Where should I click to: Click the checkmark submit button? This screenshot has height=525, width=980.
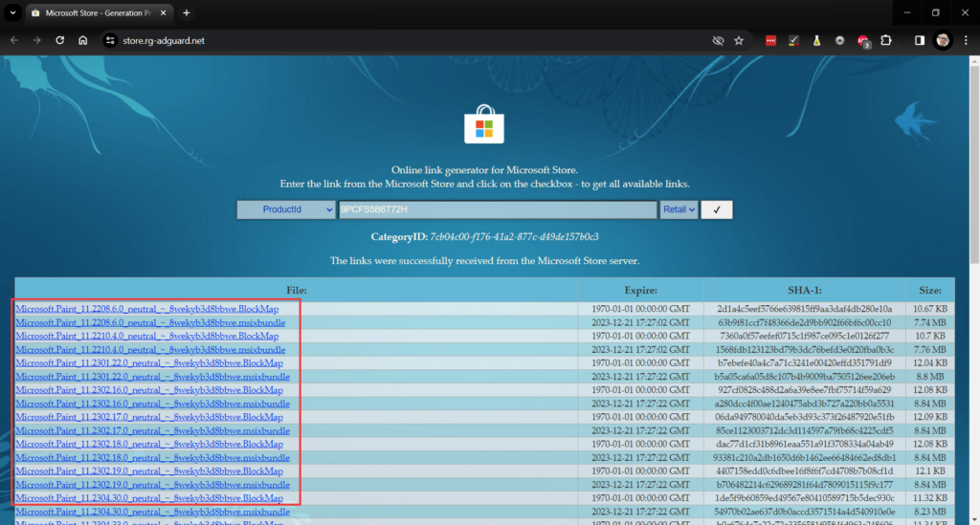[716, 209]
